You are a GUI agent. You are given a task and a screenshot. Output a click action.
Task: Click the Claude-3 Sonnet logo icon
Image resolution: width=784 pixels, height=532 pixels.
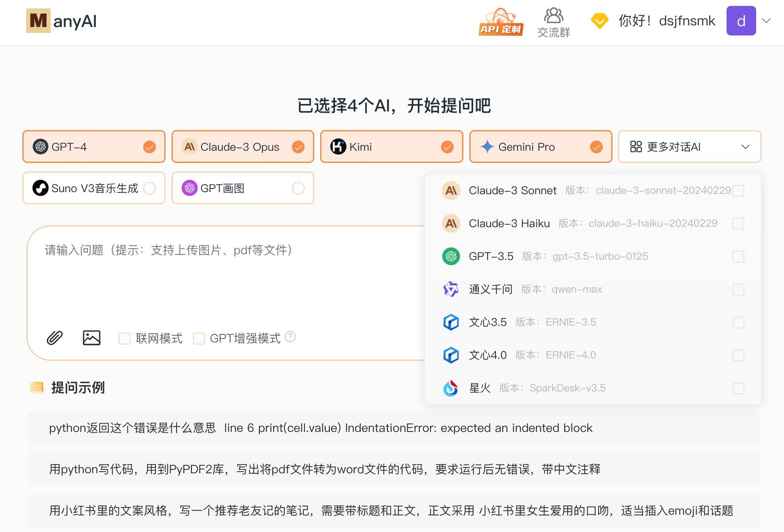451,190
